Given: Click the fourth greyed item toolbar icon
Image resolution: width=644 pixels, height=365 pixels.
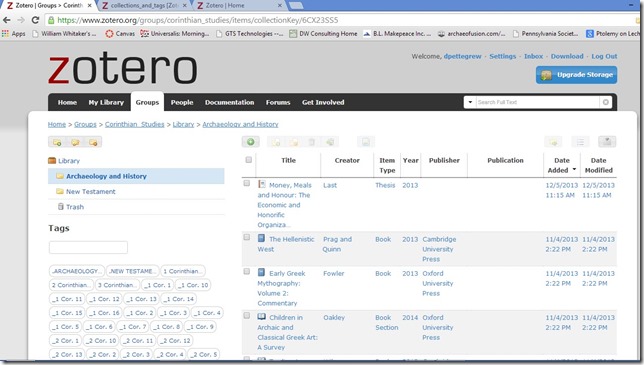Looking at the screenshot, I should pyautogui.click(x=330, y=142).
